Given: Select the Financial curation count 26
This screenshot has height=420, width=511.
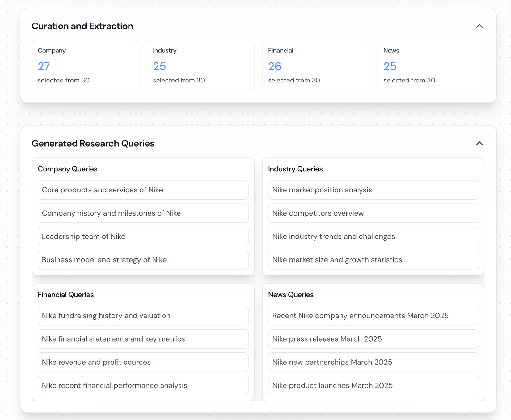Looking at the screenshot, I should coord(275,66).
